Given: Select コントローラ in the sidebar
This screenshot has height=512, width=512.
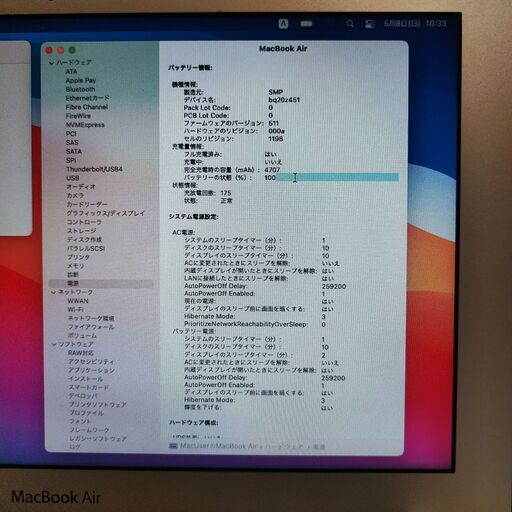Looking at the screenshot, I should (x=84, y=222).
